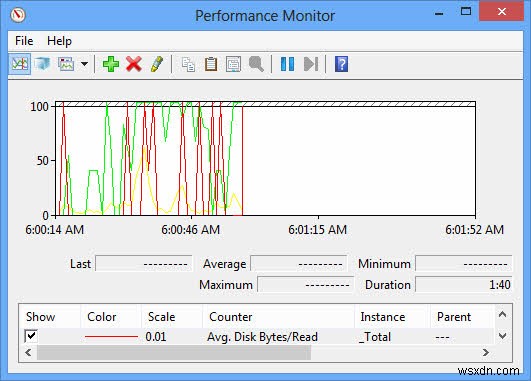Click the horizontal scroll left arrow
This screenshot has width=531, height=381.
28,353
